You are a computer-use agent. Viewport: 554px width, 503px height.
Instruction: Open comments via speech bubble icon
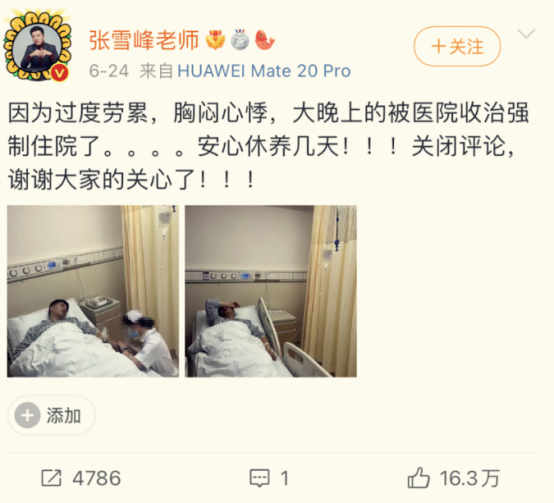click(260, 478)
